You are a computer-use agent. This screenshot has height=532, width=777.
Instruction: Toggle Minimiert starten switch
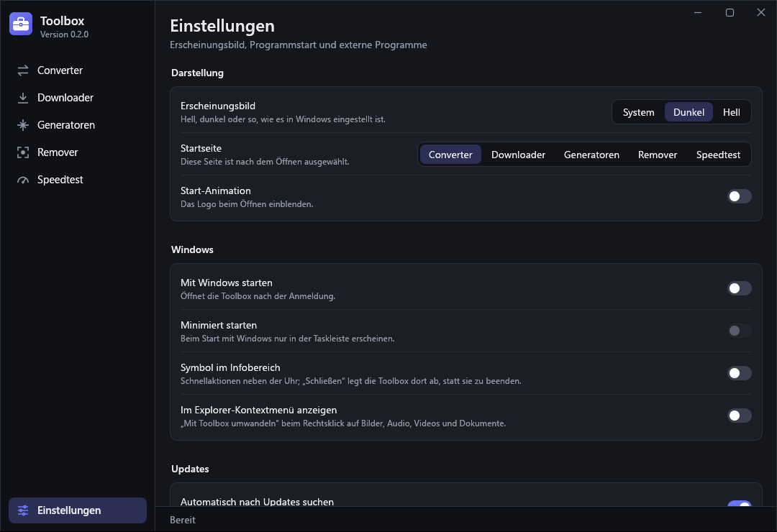(x=740, y=331)
